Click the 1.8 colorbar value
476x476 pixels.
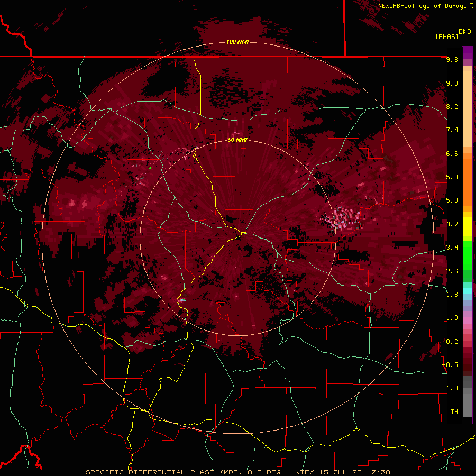[452, 295]
